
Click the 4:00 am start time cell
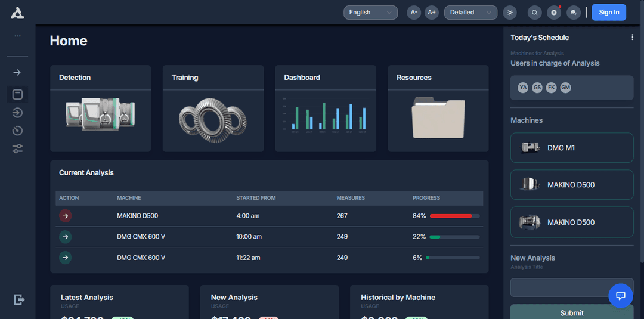point(248,216)
